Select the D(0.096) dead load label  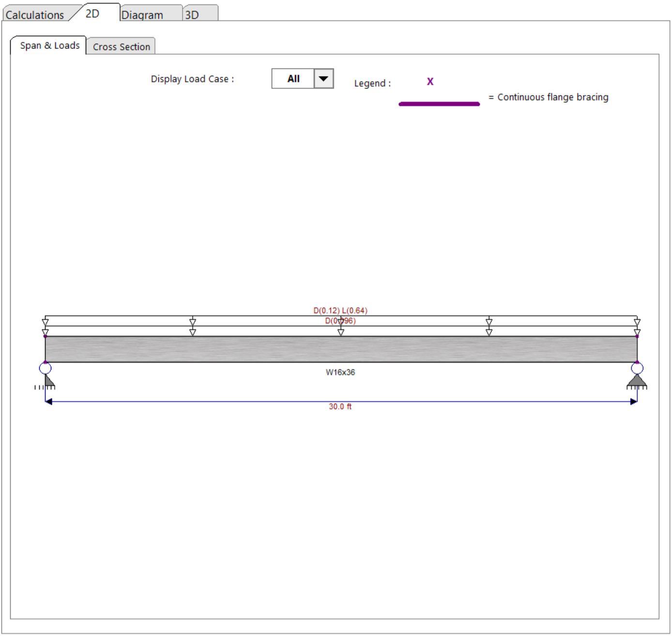[341, 320]
